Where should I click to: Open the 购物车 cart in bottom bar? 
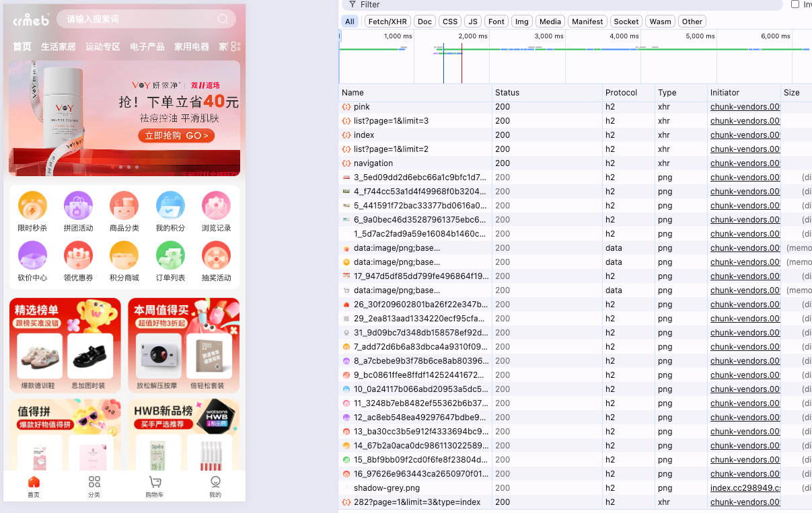155,485
